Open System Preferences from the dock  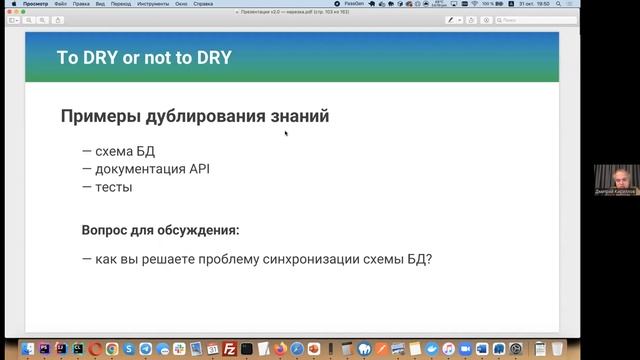pos(516,349)
